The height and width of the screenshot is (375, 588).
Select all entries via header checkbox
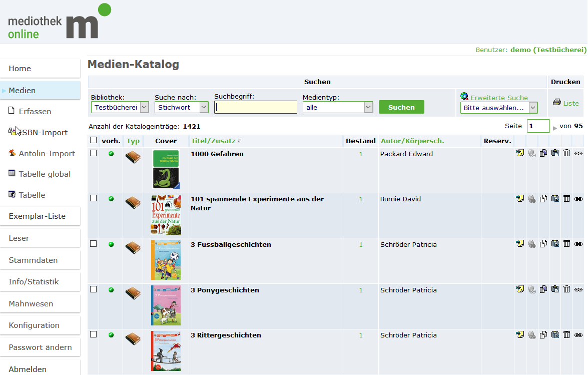(93, 140)
